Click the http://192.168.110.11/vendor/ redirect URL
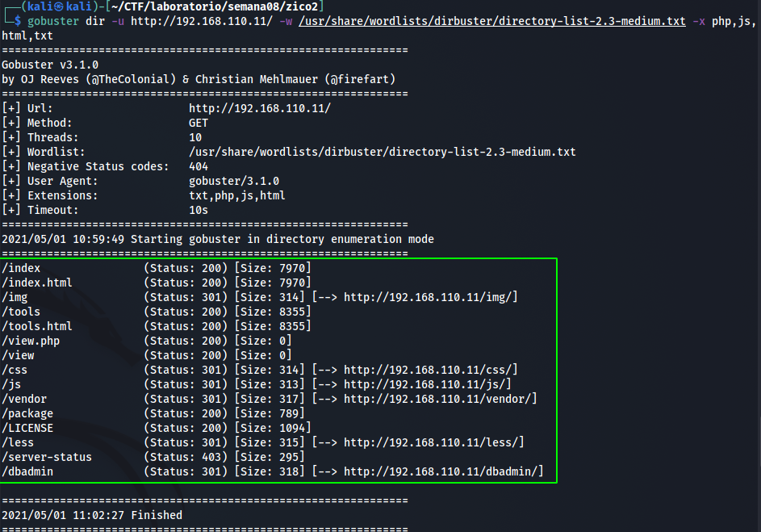Viewport: 761px width, 532px height. [x=440, y=399]
